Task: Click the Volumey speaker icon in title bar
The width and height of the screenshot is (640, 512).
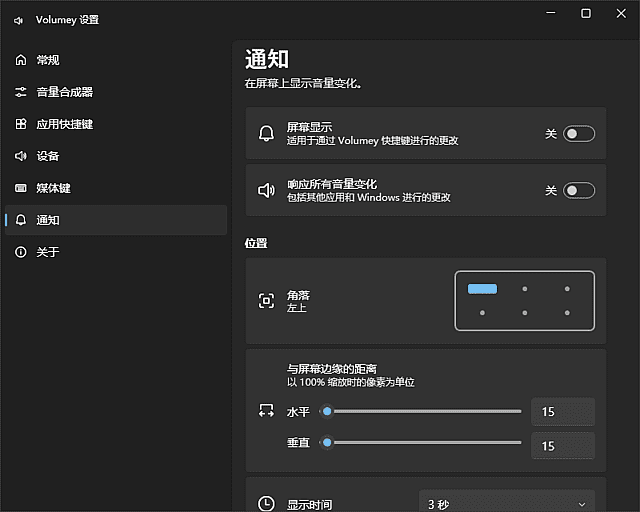Action: pyautogui.click(x=18, y=20)
